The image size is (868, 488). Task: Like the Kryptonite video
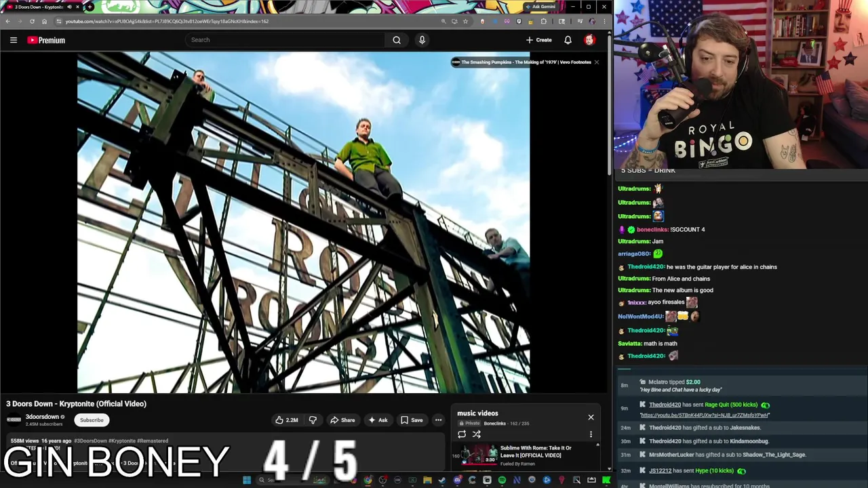tap(286, 420)
